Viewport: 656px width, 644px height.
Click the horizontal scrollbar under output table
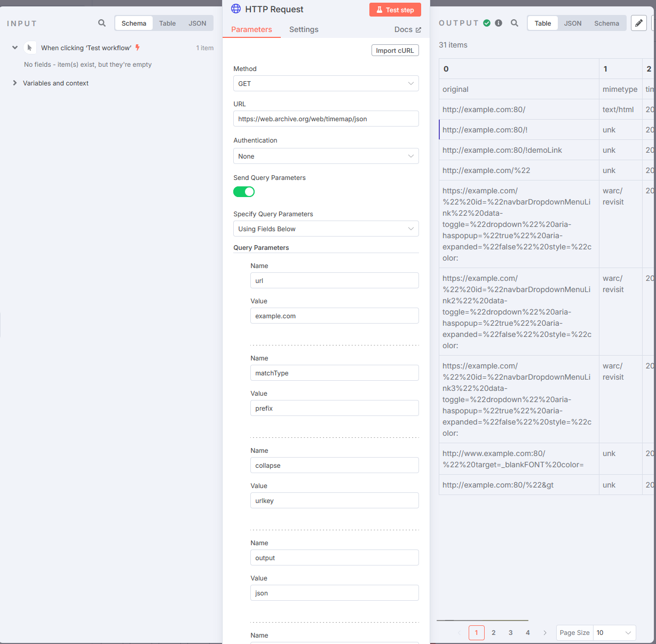click(483, 621)
